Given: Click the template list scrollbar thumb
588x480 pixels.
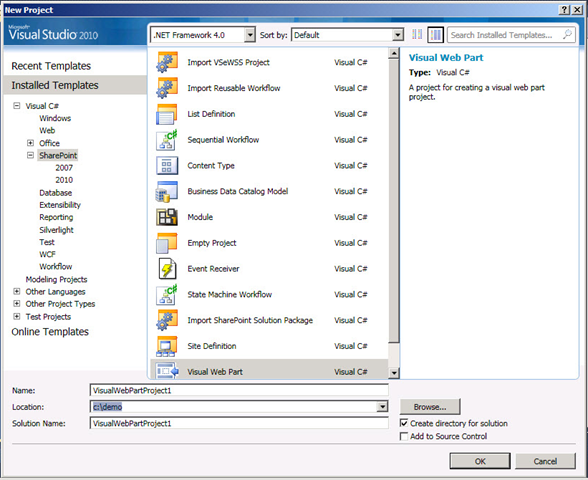Looking at the screenshot, I should [394, 201].
